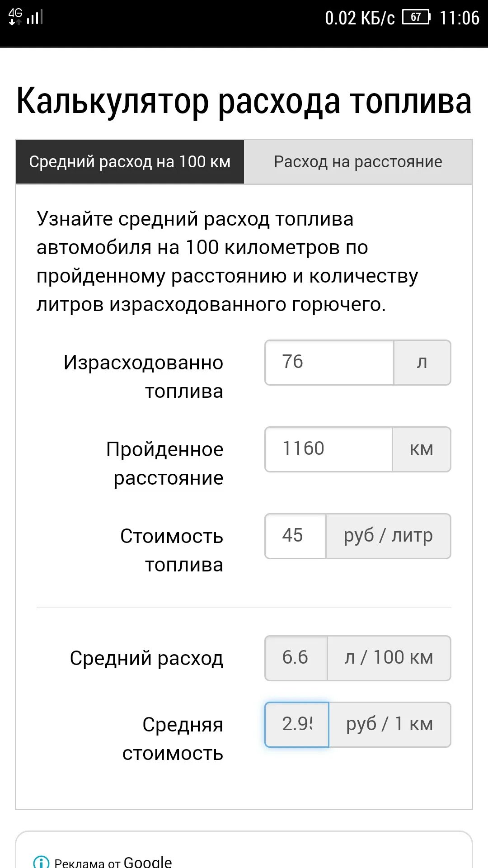Tap the 'л / 100 км' unit label
Image resolution: width=488 pixels, height=868 pixels.
pyautogui.click(x=389, y=658)
